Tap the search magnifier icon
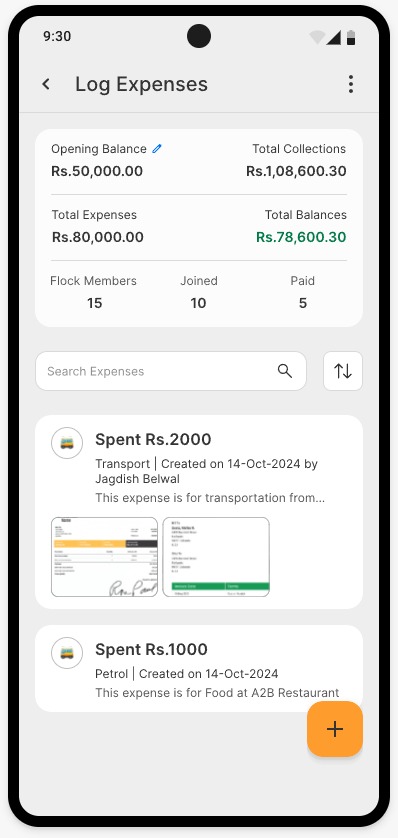 (285, 371)
